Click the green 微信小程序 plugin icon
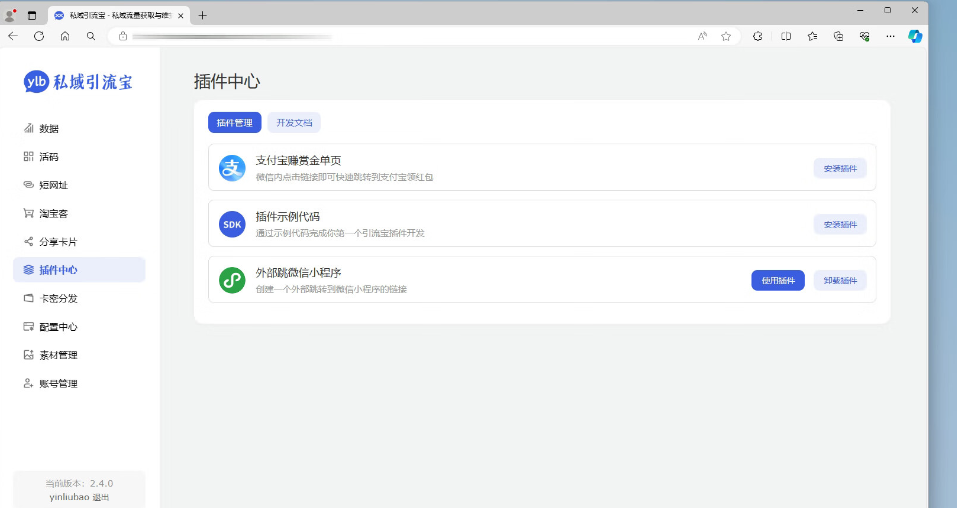 [232, 280]
